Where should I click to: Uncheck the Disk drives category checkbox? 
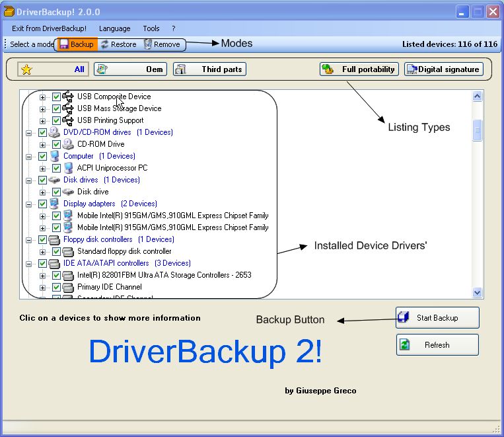(x=42, y=180)
